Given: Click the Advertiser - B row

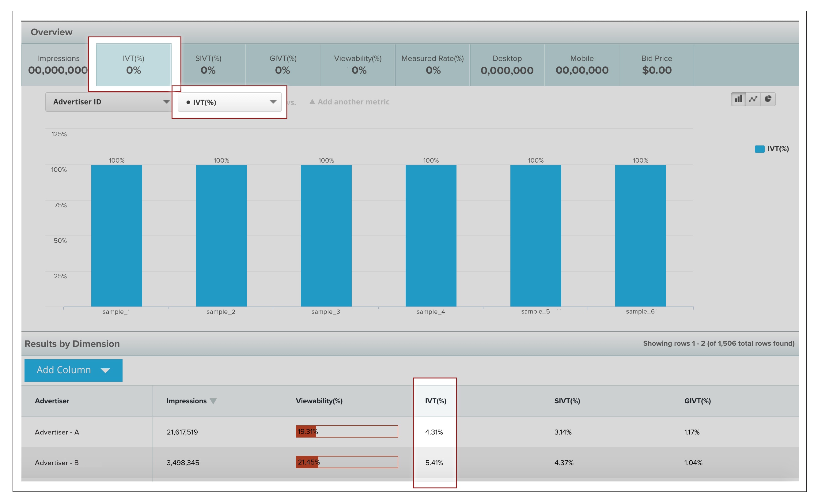Looking at the screenshot, I should 57,463.
